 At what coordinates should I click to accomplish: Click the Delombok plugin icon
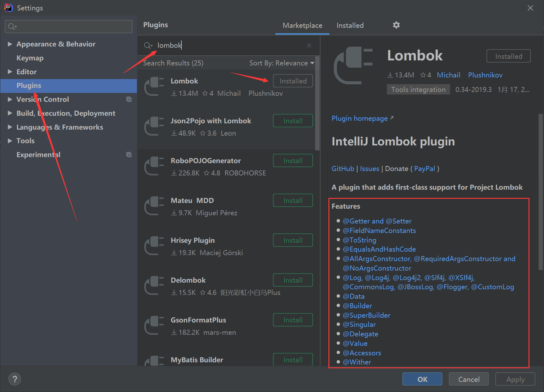pos(154,285)
